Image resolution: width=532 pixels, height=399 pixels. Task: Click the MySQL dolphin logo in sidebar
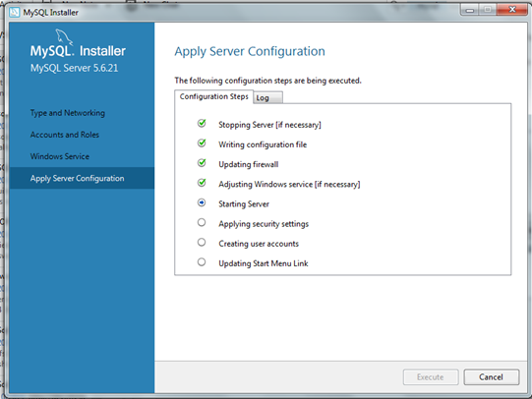[x=64, y=37]
